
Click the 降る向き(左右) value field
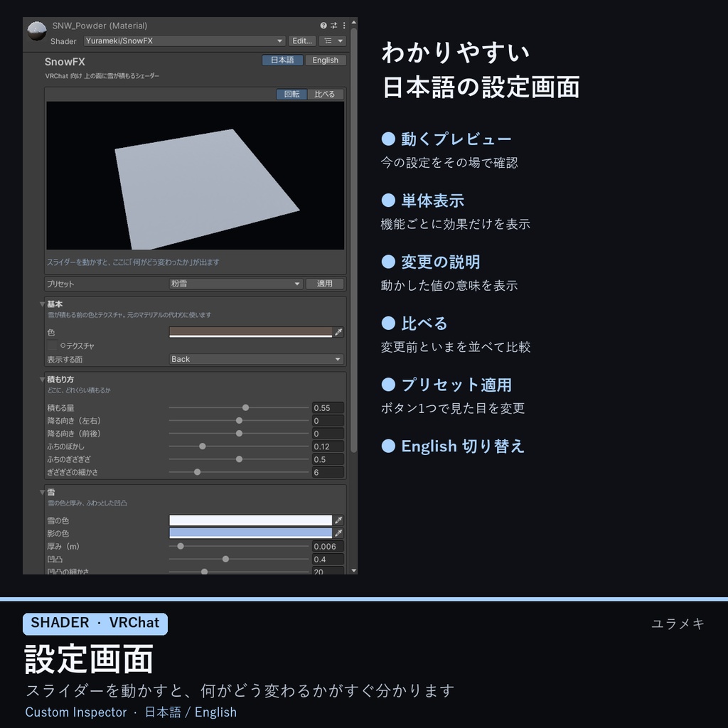[x=328, y=421]
